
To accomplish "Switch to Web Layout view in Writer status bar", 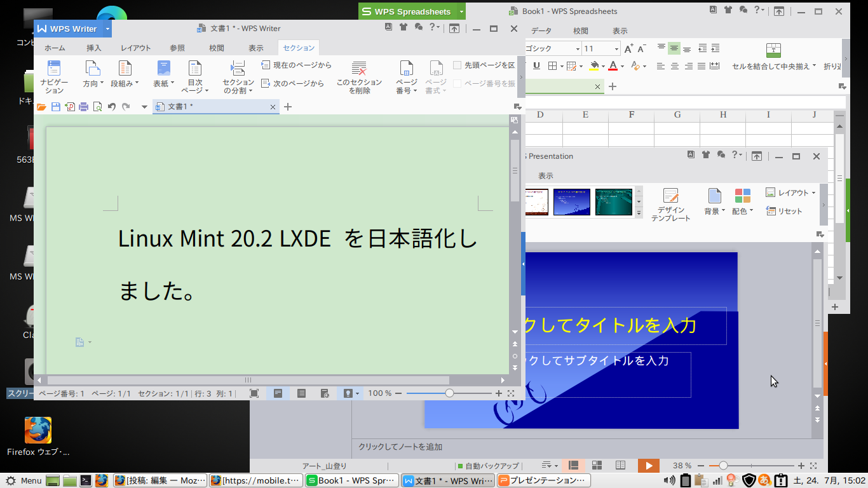I will click(325, 393).
